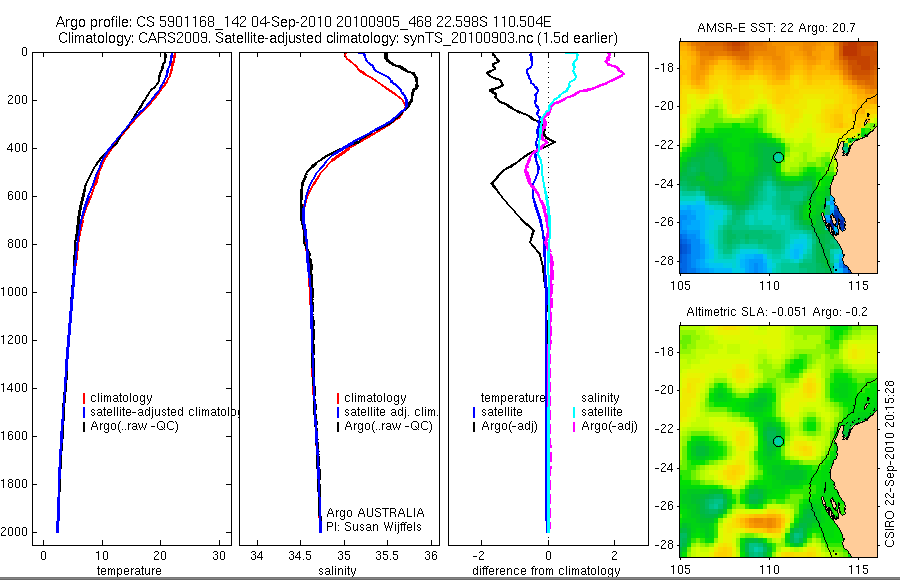The width and height of the screenshot is (900, 580).
Task: Click blue satellite-adjusted climatology legend marker
Action: [x=84, y=412]
